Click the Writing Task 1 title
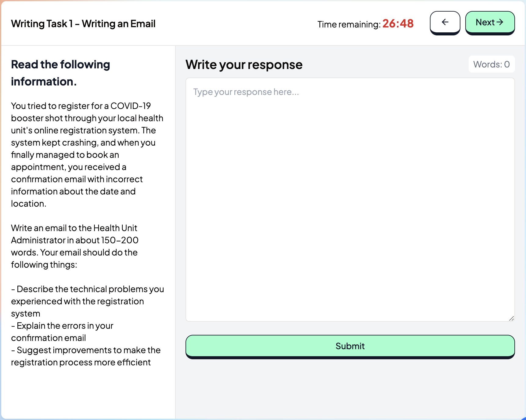This screenshot has height=420, width=526. (83, 24)
